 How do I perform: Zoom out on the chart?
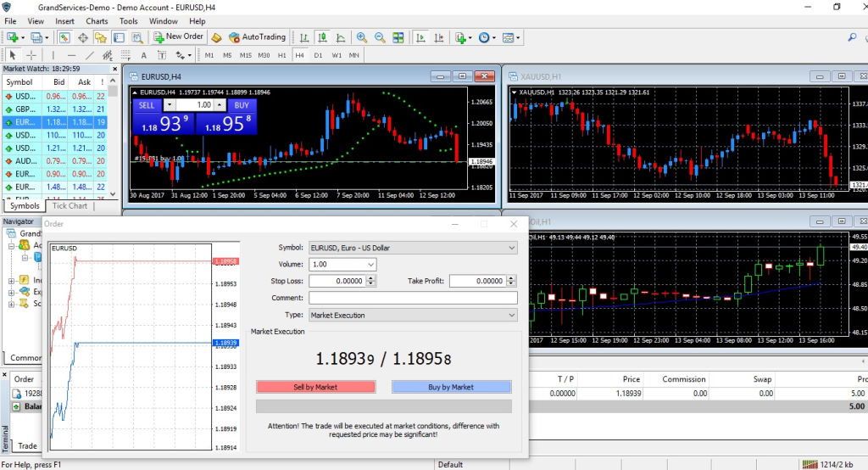(380, 37)
